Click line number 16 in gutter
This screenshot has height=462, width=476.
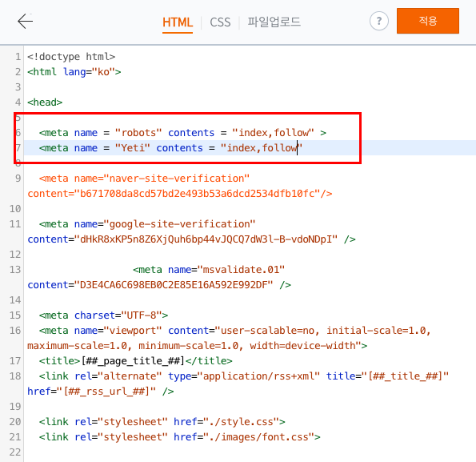click(x=15, y=331)
